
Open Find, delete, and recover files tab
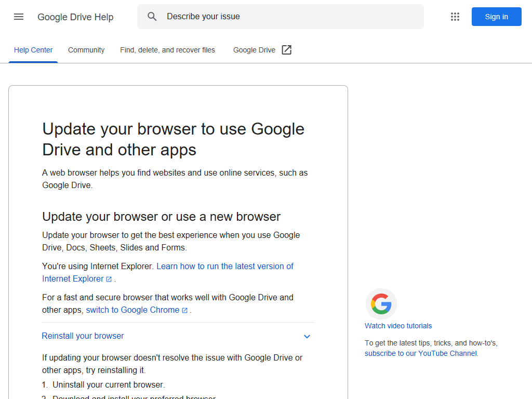tap(167, 50)
